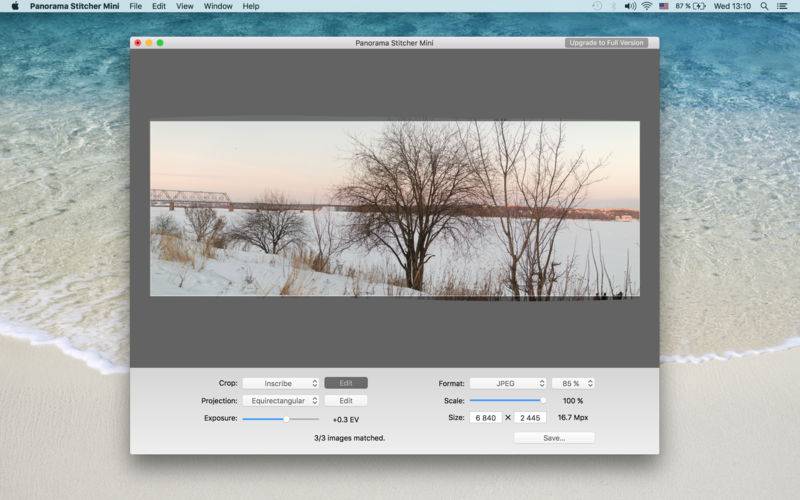
Task: Click the Scale slider knob
Action: click(543, 401)
